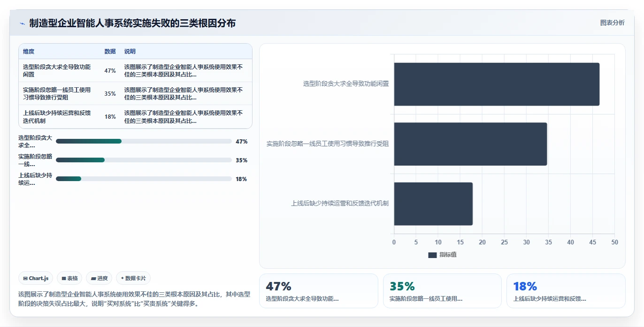The width and height of the screenshot is (644, 327).
Task: Click the x-axis tick 0
Action: [394, 243]
